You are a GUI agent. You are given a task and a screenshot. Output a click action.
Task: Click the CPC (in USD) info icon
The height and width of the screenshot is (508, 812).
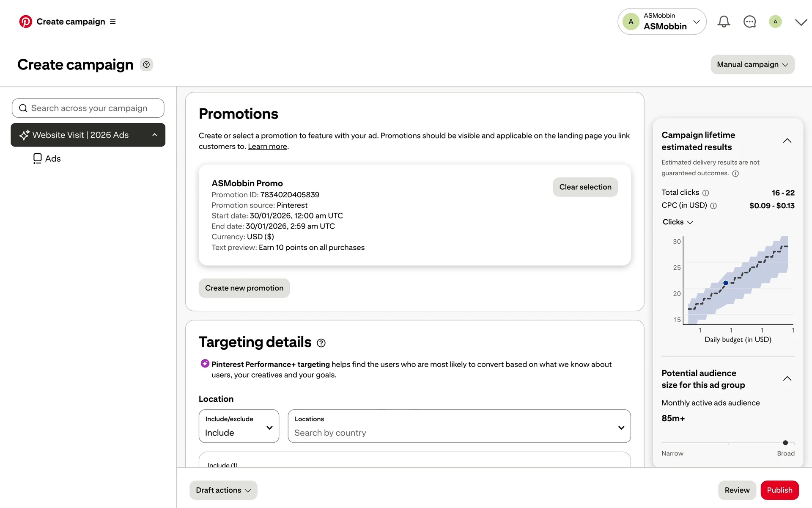[713, 206]
